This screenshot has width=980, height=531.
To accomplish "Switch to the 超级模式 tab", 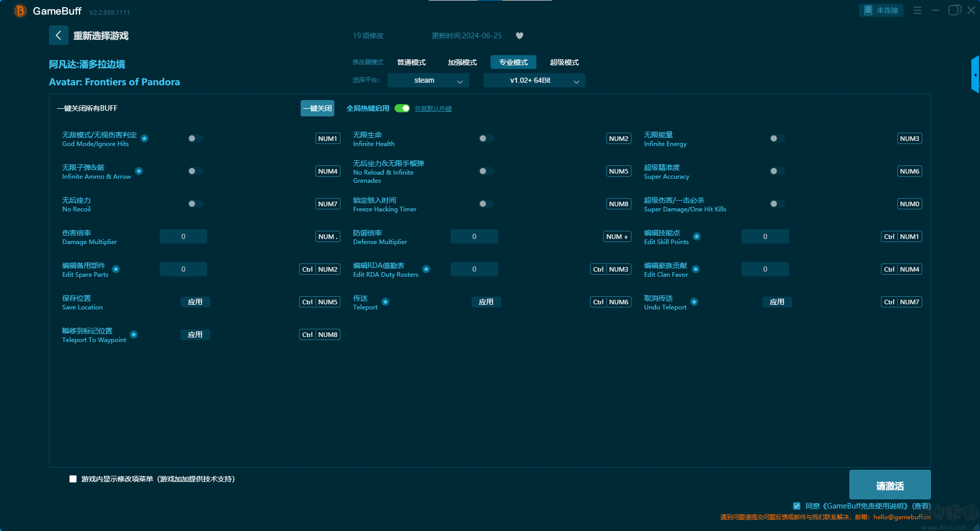I will tap(564, 62).
